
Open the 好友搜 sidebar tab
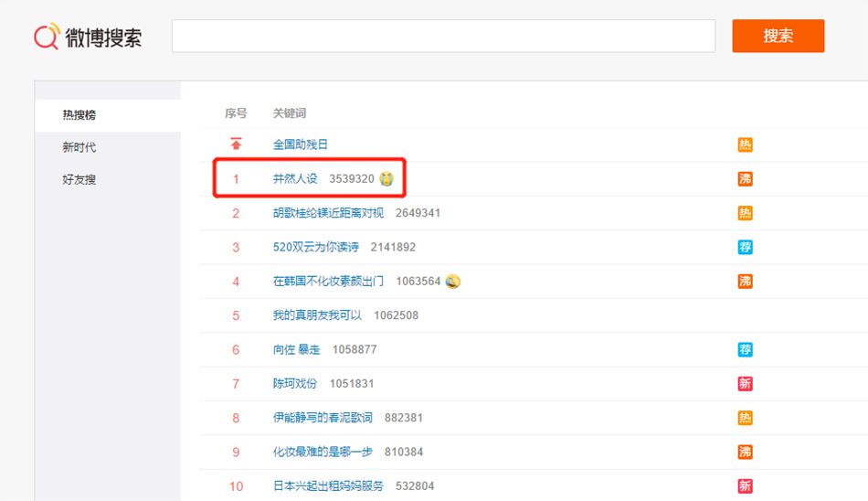[79, 179]
